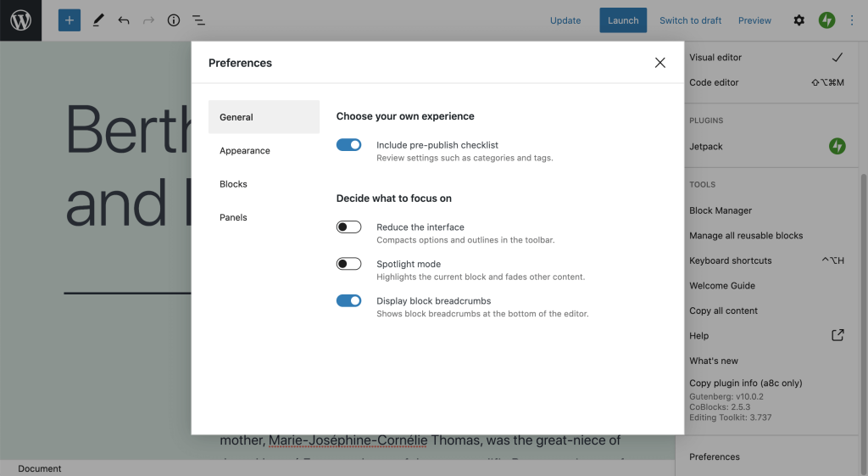Open the Blocks preferences tab

[234, 184]
